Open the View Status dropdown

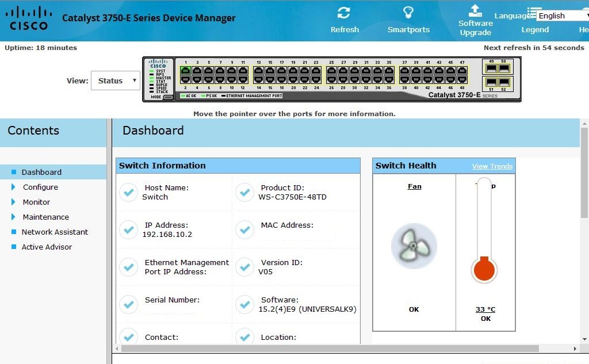pyautogui.click(x=115, y=81)
